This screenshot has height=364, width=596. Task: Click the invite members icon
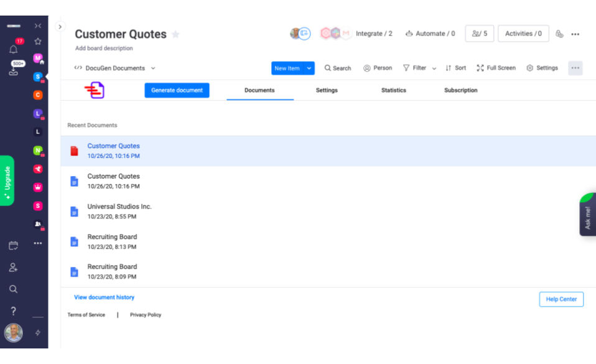13,268
